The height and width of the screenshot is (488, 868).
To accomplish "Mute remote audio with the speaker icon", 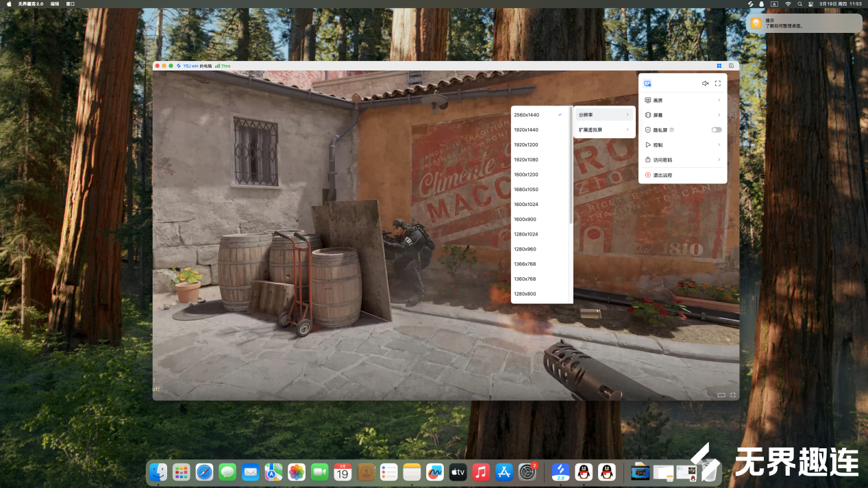I will [705, 84].
